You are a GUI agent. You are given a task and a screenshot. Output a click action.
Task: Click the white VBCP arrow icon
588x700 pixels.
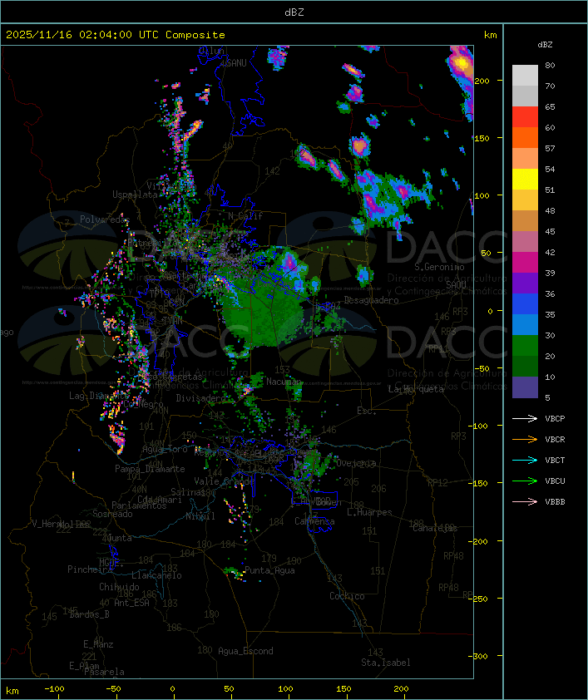pyautogui.click(x=525, y=418)
